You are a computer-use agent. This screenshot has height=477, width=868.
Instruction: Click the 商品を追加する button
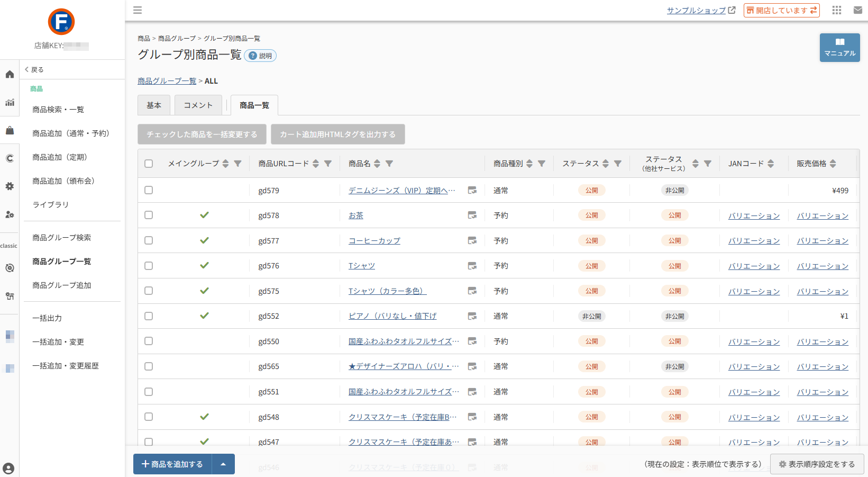tap(172, 464)
